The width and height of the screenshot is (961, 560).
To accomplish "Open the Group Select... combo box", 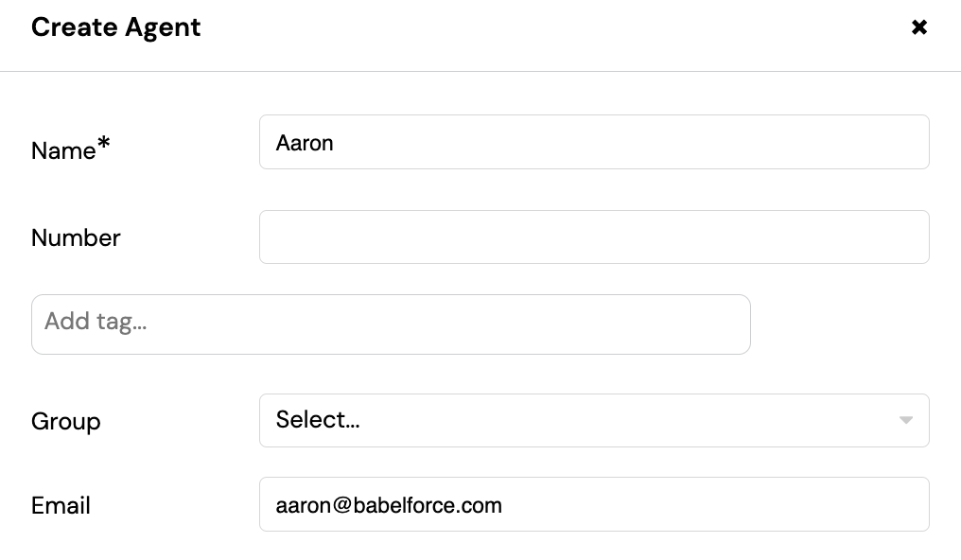I will (x=594, y=420).
